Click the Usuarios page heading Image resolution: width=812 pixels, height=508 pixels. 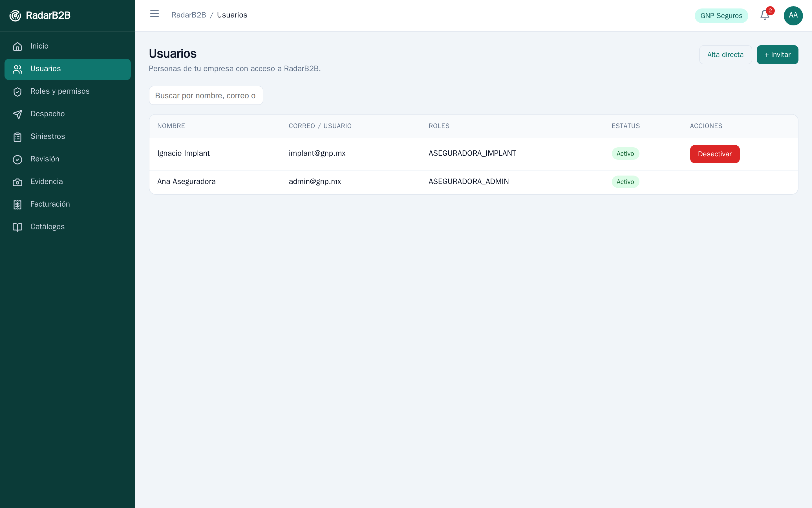pos(173,54)
